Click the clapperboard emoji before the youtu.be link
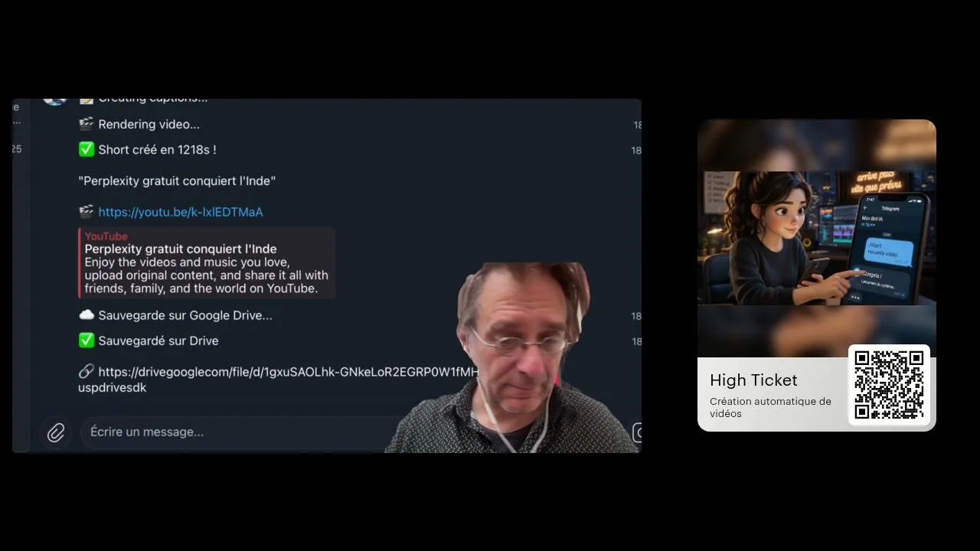Image resolution: width=980 pixels, height=551 pixels. (86, 212)
